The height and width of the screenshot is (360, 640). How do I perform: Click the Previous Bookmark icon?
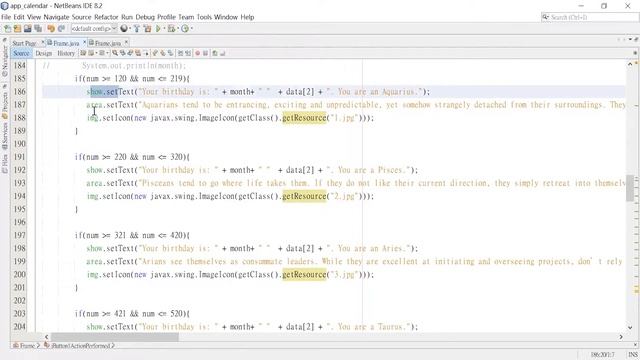pyautogui.click(x=154, y=53)
